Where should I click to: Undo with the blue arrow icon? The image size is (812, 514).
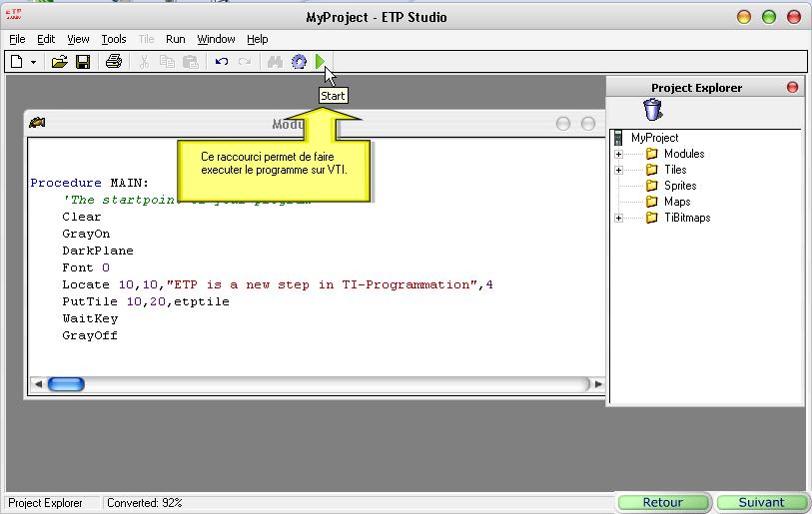pyautogui.click(x=222, y=62)
